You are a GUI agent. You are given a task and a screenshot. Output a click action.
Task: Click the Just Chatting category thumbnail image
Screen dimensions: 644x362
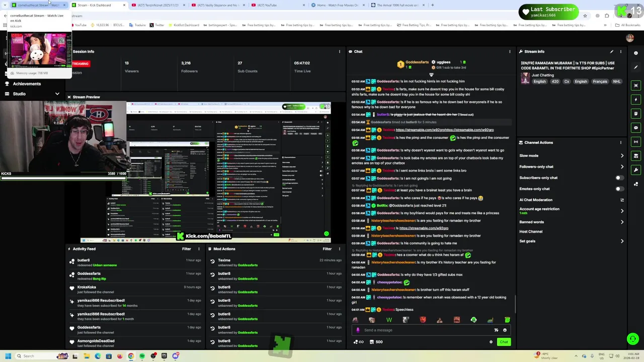(x=525, y=78)
